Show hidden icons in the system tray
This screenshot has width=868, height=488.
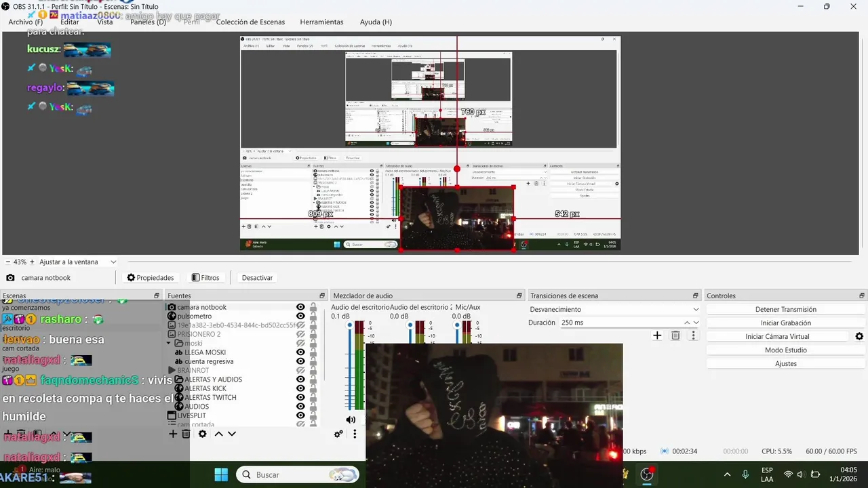[x=728, y=474]
